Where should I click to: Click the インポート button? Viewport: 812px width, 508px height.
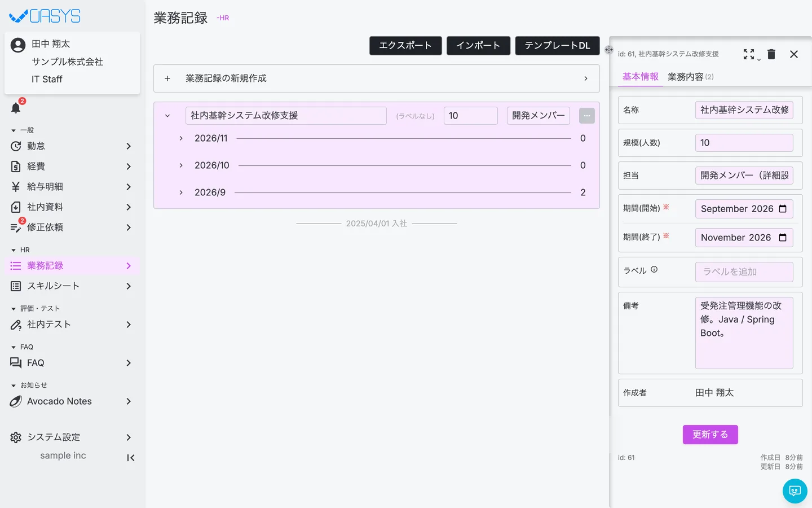click(478, 46)
